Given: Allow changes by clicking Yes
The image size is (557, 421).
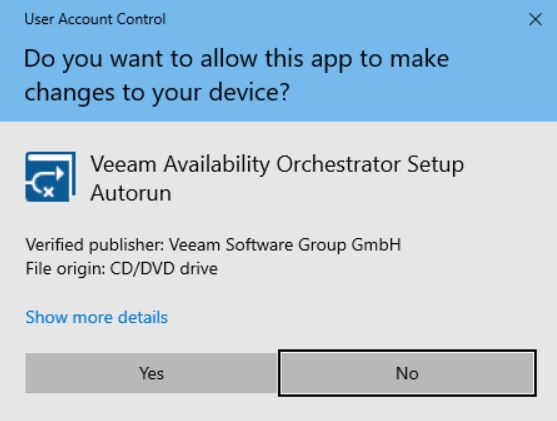Looking at the screenshot, I should point(152,373).
